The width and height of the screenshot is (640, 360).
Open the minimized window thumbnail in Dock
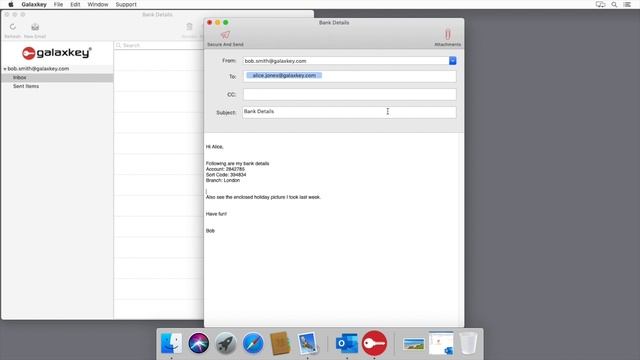[x=441, y=343]
